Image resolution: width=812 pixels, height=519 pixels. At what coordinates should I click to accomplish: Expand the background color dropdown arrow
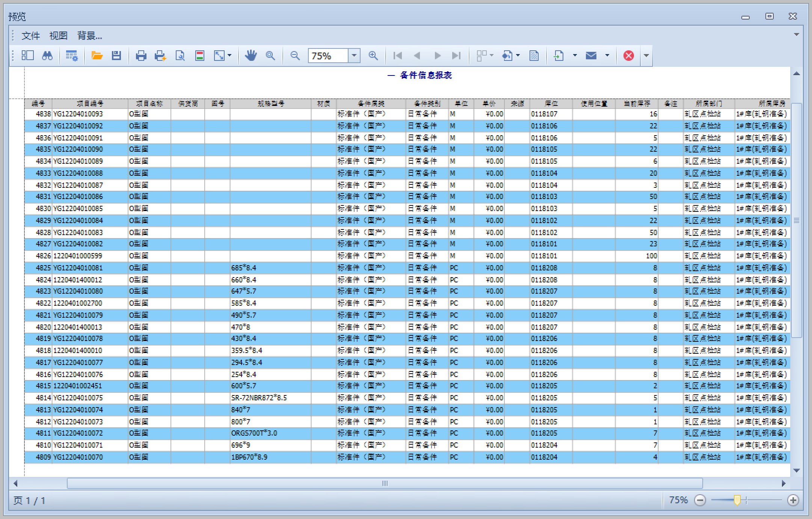pyautogui.click(x=518, y=56)
